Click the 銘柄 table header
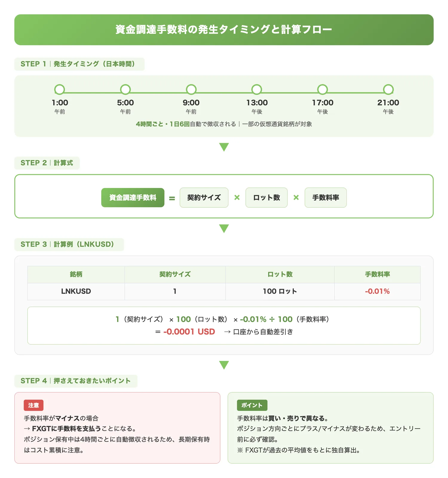Viewport: 448px width, 478px height. point(76,275)
